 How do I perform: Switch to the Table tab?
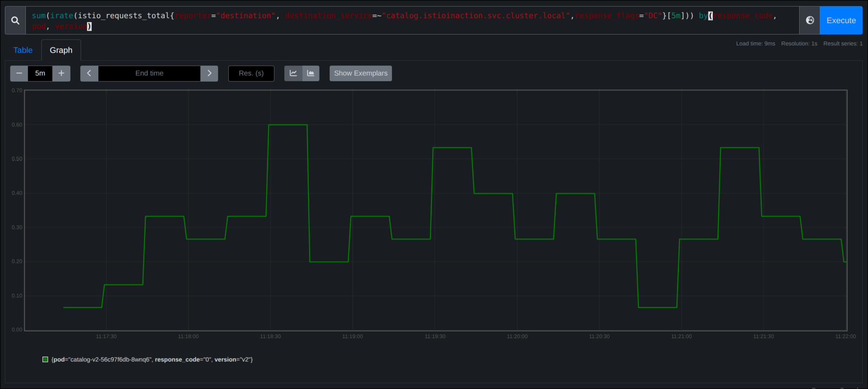pos(23,50)
